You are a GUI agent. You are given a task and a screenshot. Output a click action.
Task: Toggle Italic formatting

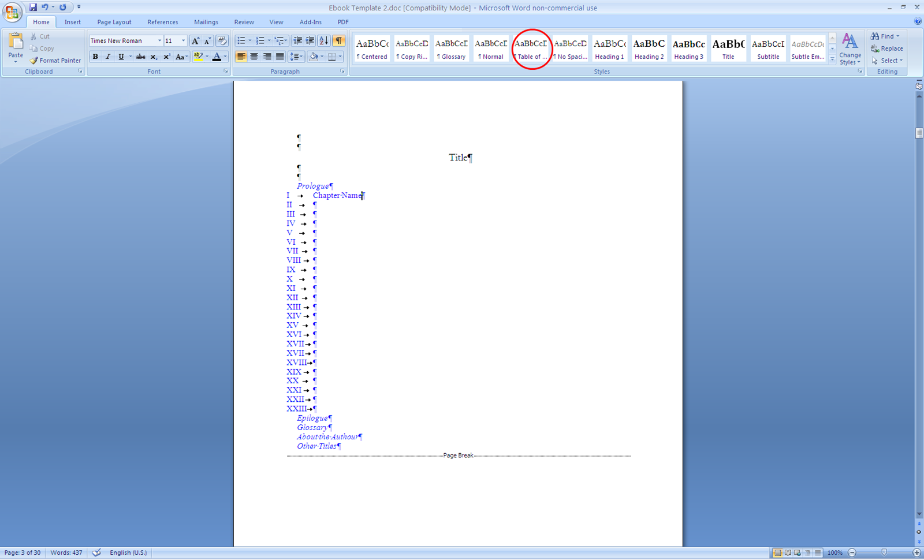[x=108, y=57]
